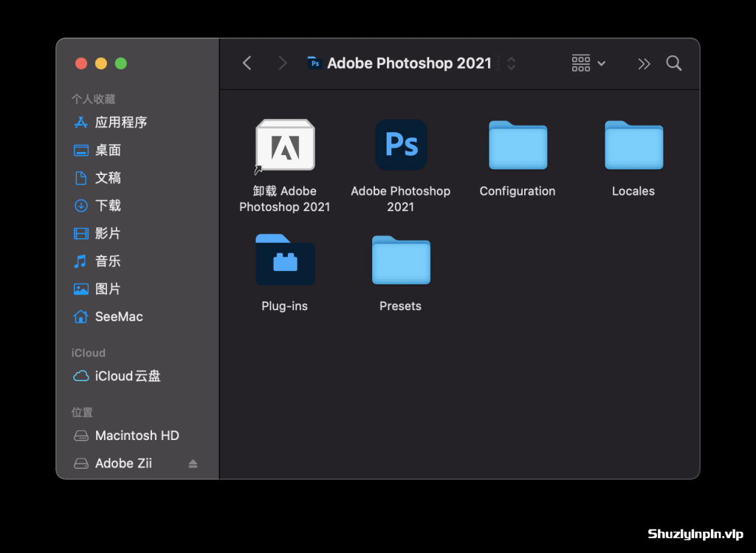Screen dimensions: 756x553
Task: Go back with the left chevron
Action: tap(247, 63)
